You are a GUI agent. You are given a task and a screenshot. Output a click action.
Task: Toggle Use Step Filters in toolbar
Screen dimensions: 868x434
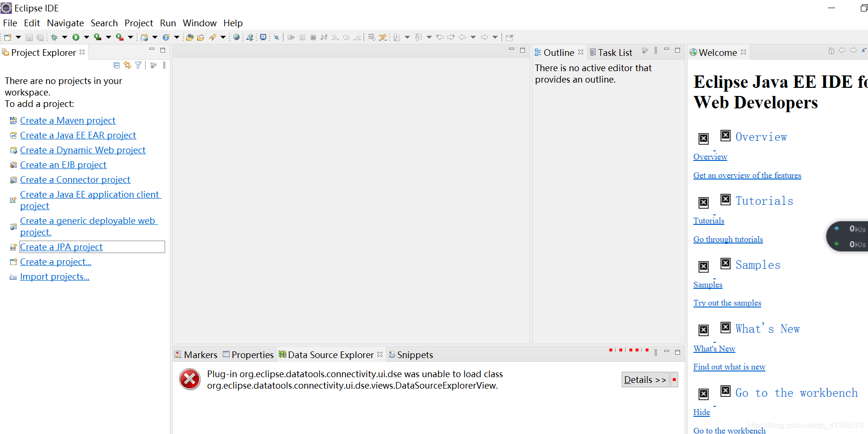(383, 37)
